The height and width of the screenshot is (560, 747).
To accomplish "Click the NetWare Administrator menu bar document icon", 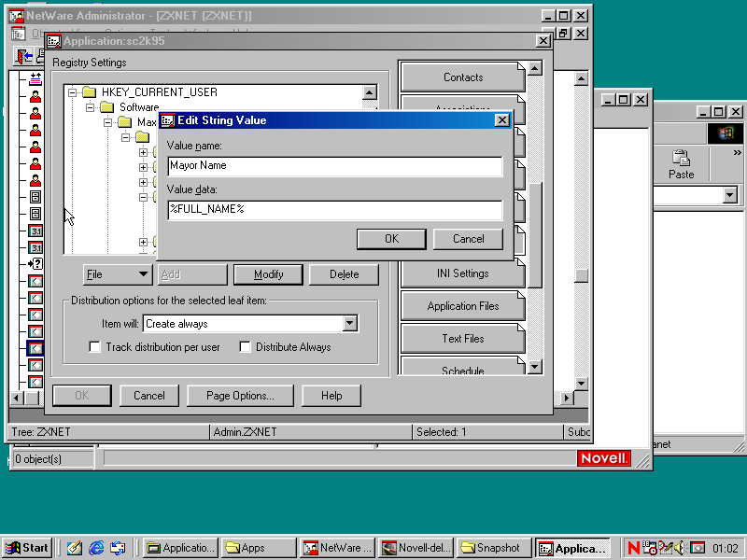I will 18,34.
